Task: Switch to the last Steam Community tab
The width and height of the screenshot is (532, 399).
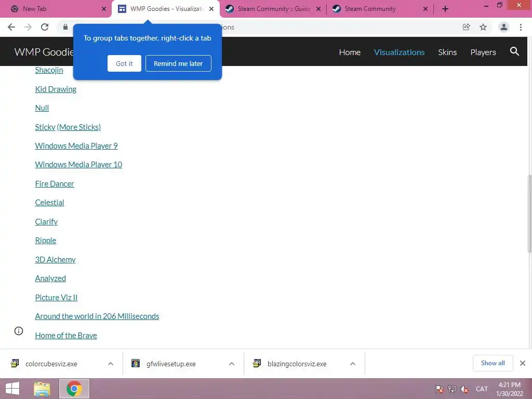Action: coord(380,9)
